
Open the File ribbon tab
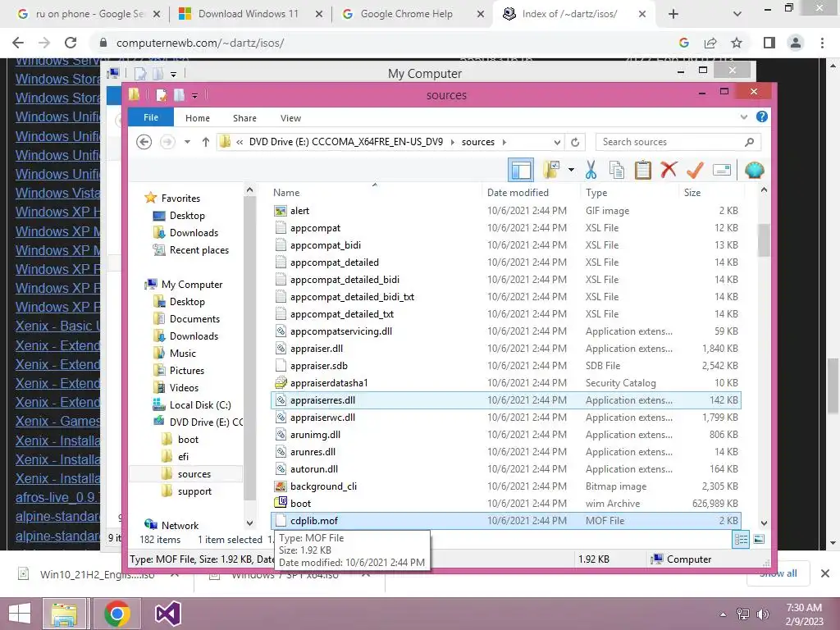pos(151,117)
